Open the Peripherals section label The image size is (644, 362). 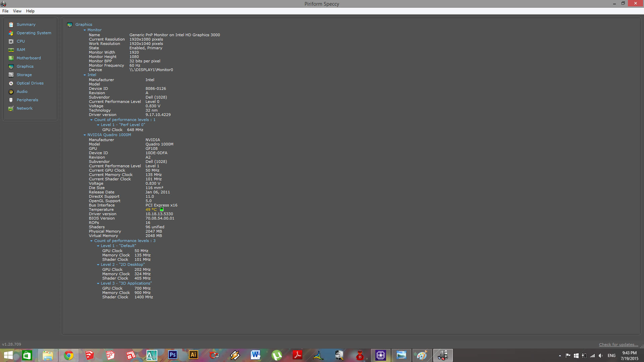[x=28, y=100]
